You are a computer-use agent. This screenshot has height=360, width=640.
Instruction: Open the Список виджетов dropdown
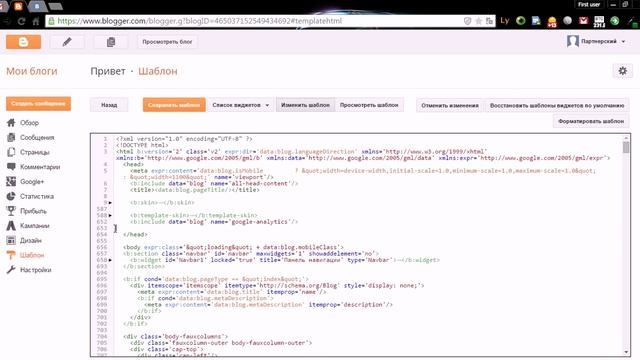(240, 105)
